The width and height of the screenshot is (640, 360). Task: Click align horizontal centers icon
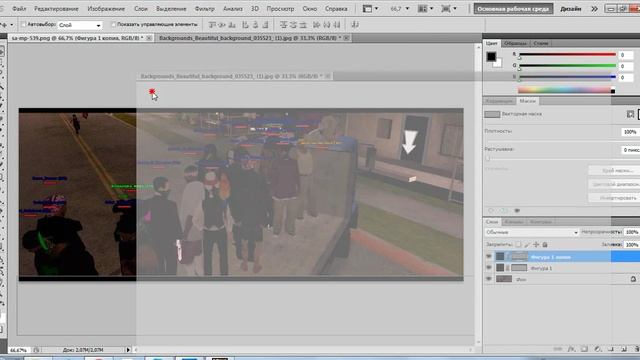point(255,25)
